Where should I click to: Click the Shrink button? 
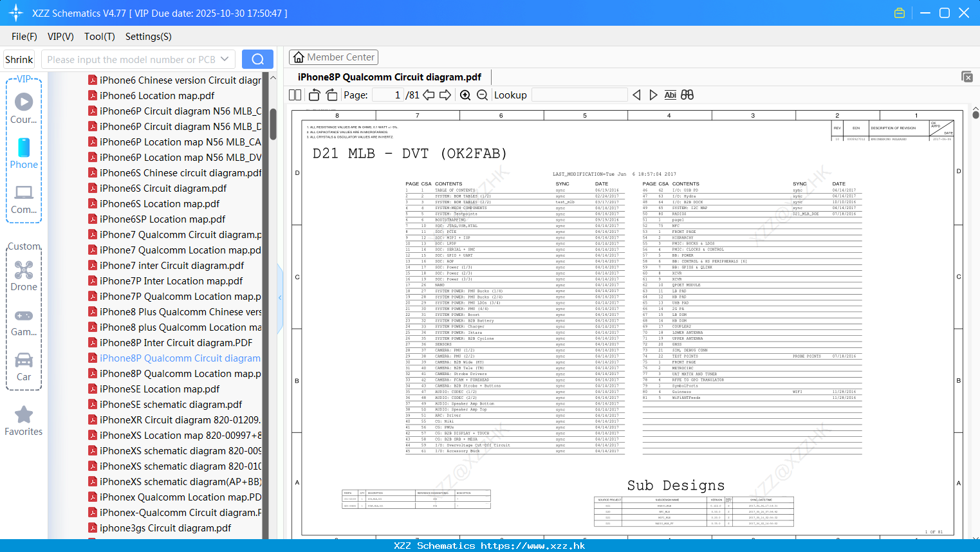click(19, 59)
